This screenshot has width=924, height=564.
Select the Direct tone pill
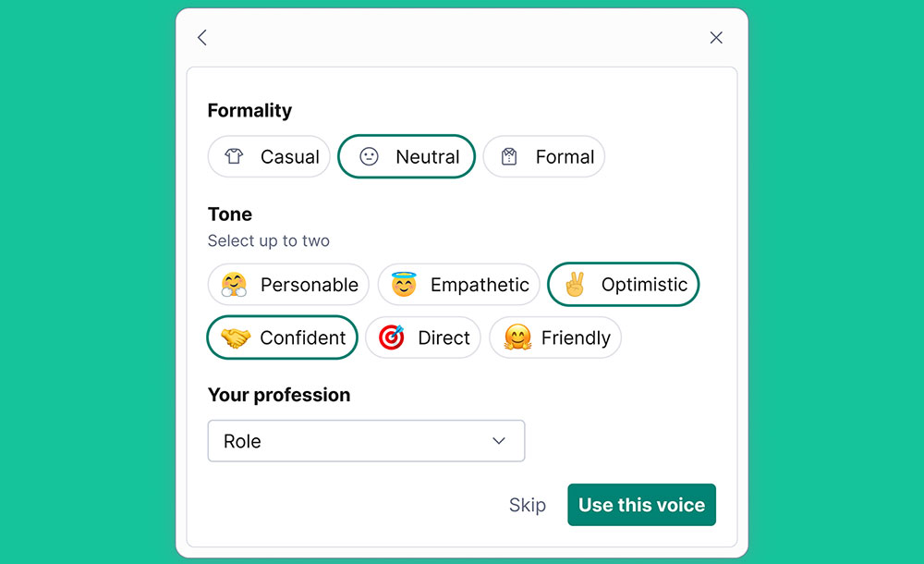423,337
